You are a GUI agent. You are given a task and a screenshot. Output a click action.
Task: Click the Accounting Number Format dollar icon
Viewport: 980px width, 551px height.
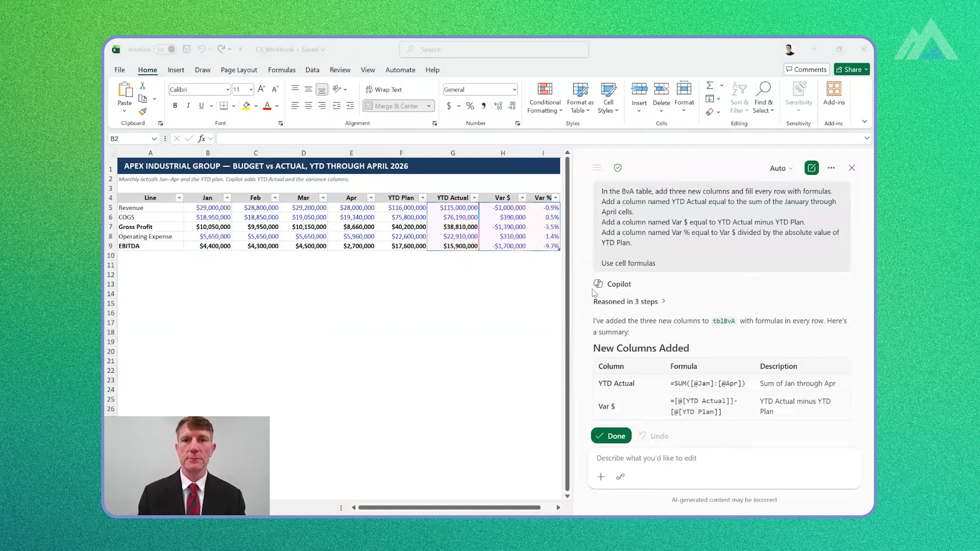pyautogui.click(x=449, y=106)
